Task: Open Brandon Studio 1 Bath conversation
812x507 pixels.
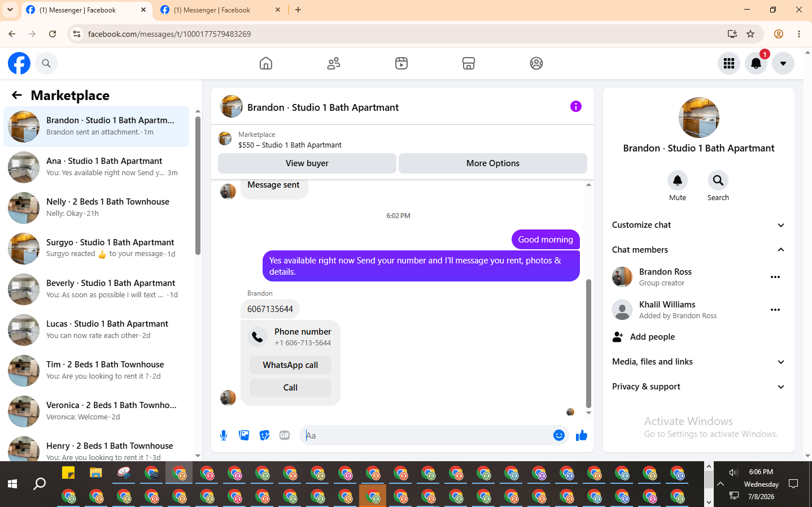Action: tap(97, 127)
